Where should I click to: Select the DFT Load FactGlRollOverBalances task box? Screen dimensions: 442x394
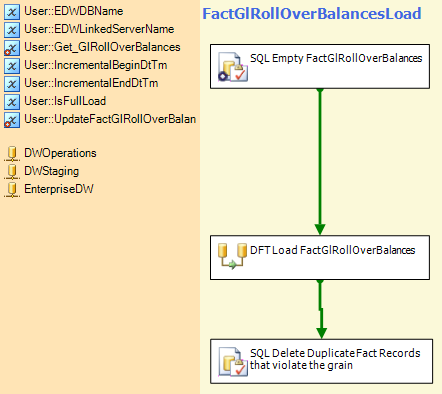320,258
